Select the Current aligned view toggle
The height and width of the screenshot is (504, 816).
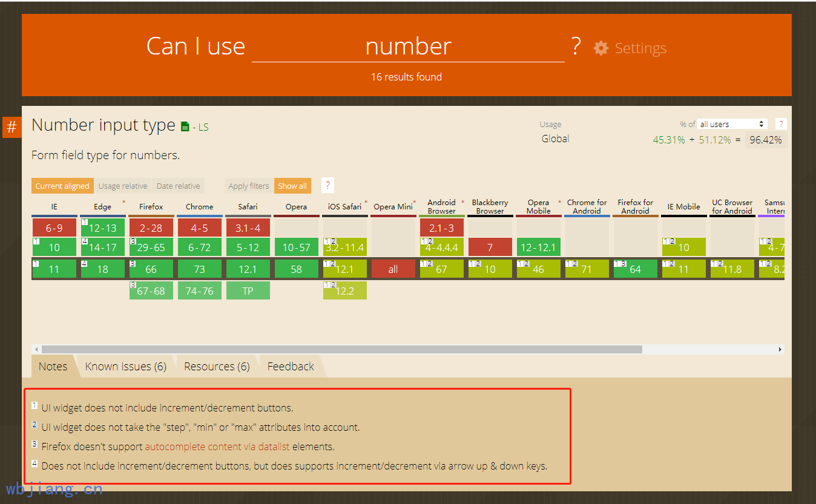(62, 186)
